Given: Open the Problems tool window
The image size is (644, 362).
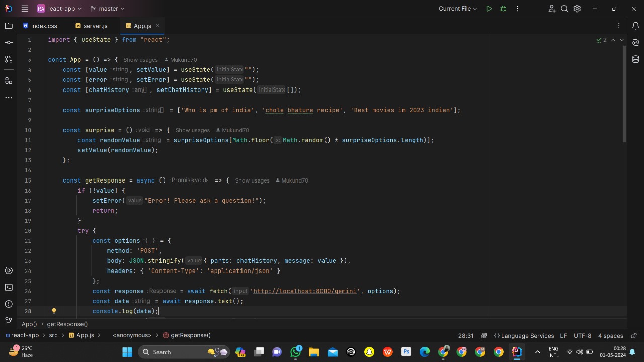Looking at the screenshot, I should 9,304.
